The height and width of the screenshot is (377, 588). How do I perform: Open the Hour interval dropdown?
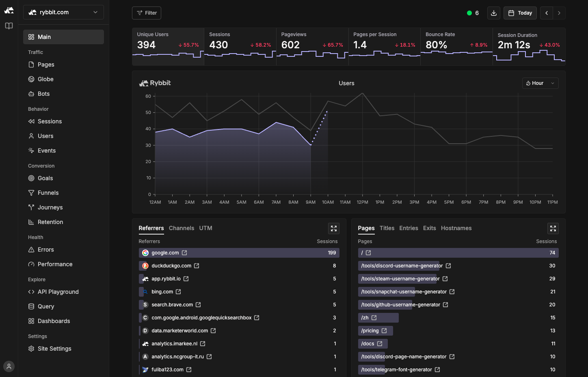pyautogui.click(x=540, y=83)
